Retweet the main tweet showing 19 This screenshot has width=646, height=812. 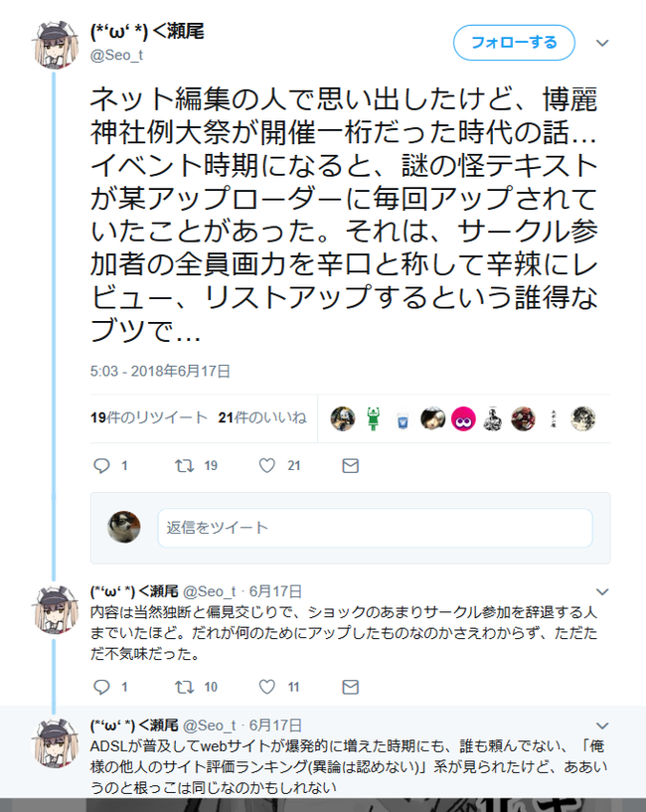[x=185, y=465]
